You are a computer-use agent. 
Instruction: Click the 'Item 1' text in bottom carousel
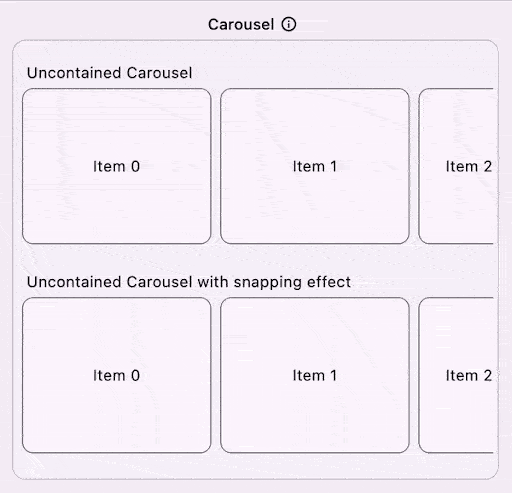(x=315, y=375)
